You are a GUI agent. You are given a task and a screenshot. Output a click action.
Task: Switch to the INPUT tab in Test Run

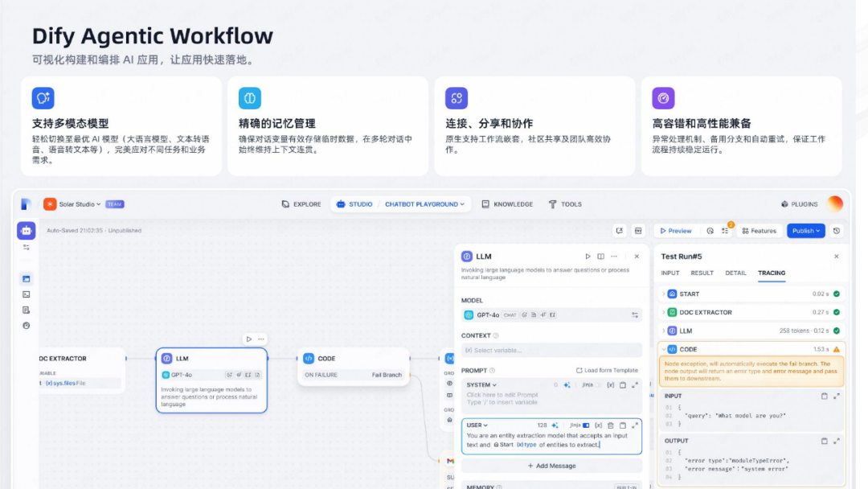pyautogui.click(x=669, y=273)
